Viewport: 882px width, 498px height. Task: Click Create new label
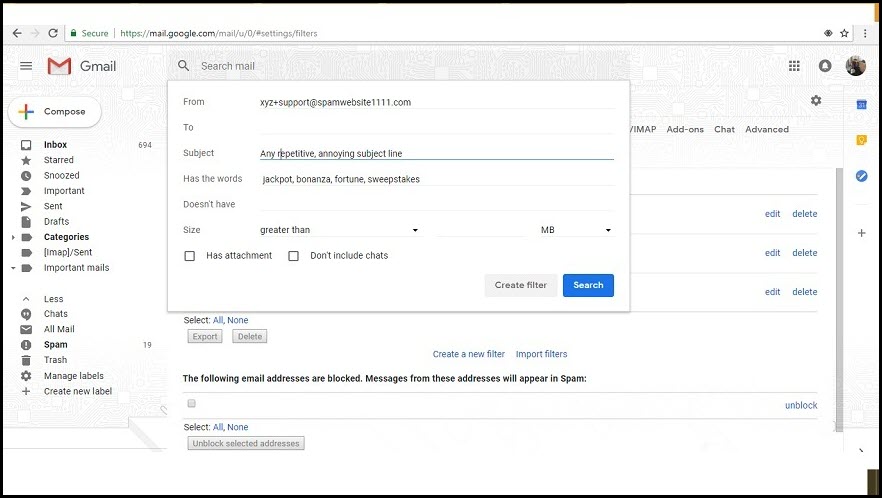pyautogui.click(x=78, y=391)
